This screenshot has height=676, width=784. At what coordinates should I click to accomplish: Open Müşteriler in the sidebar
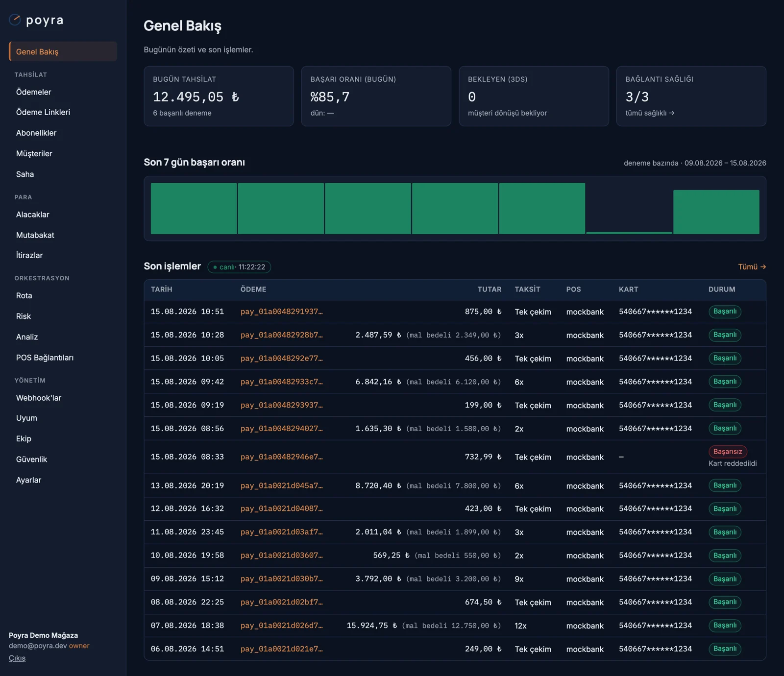coord(34,153)
